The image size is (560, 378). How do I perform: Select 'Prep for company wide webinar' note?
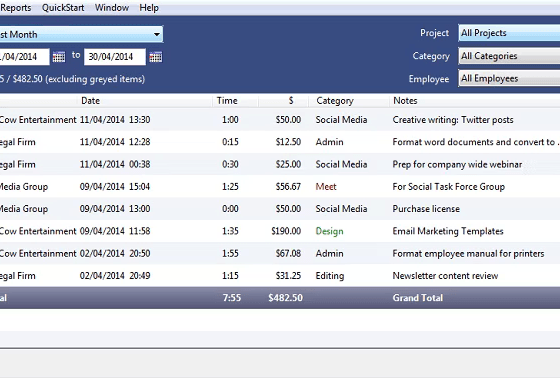457,164
